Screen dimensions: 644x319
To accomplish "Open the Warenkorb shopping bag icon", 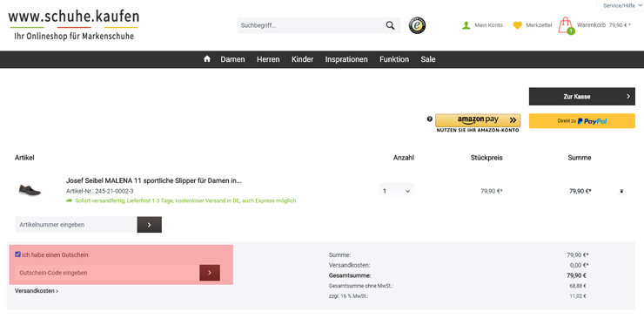I will click(566, 25).
